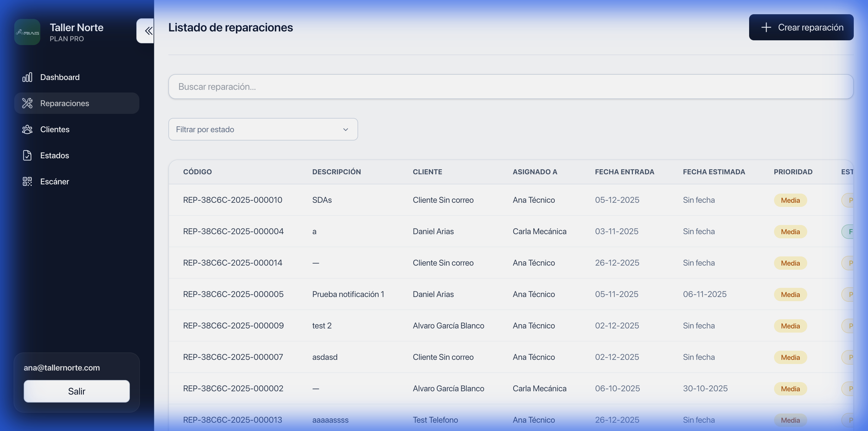Viewport: 868px width, 431px height.
Task: Click the Taller Norte logo thumbnail
Action: tap(27, 32)
